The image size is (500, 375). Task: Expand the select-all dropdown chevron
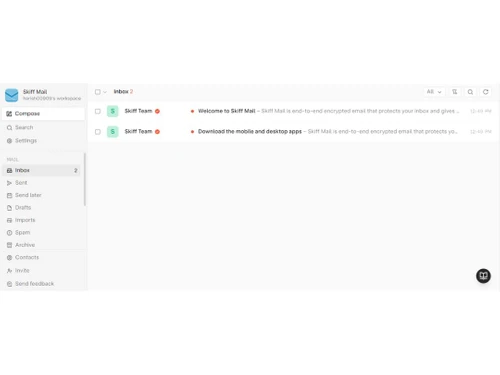pos(105,92)
